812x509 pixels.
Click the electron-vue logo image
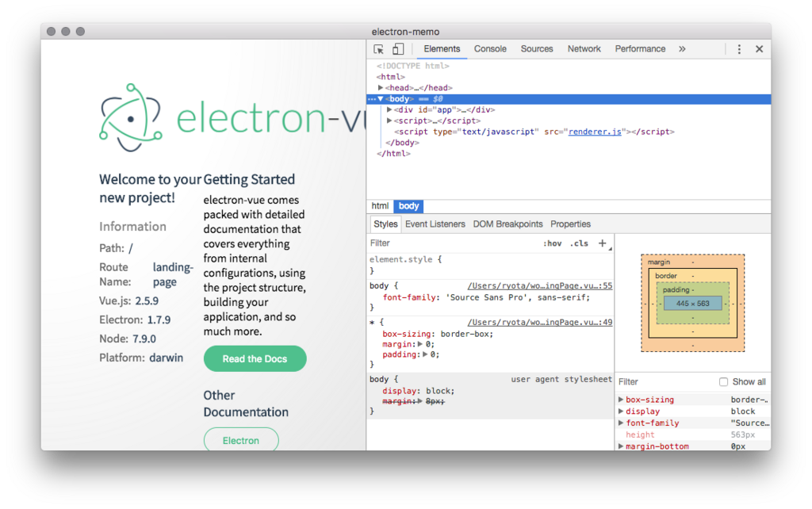(x=232, y=117)
